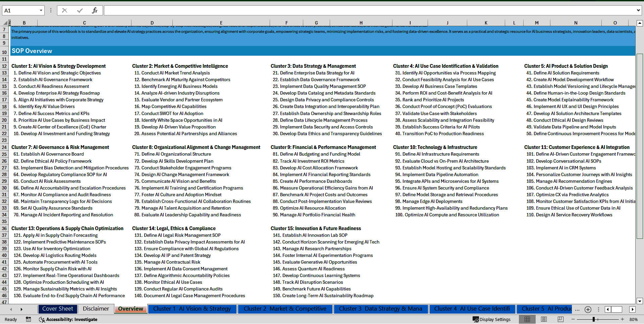Viewport: 644px width, 324px height.
Task: Switch to Cluster 3 Data Strategy sheet
Action: [x=380, y=309]
